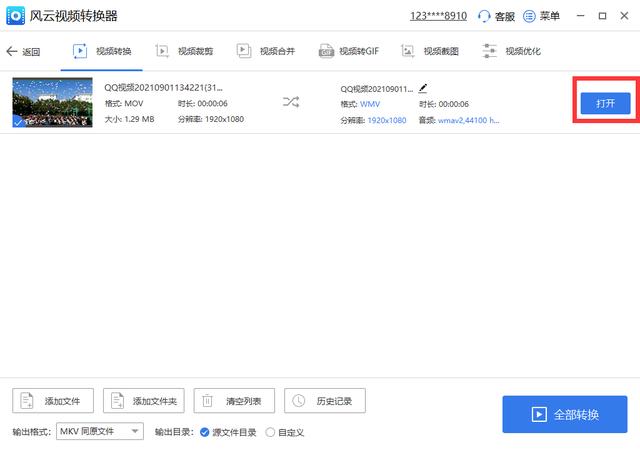640x450 pixels.
Task: Maximize the converter window
Action: 602,16
